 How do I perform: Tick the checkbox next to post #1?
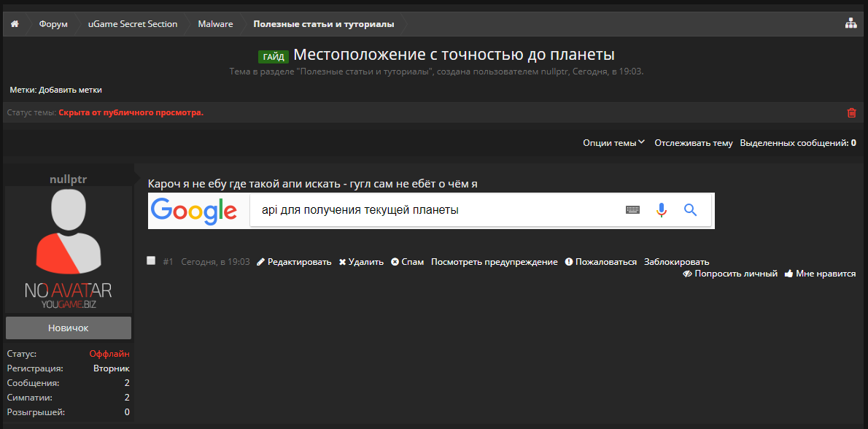point(151,260)
